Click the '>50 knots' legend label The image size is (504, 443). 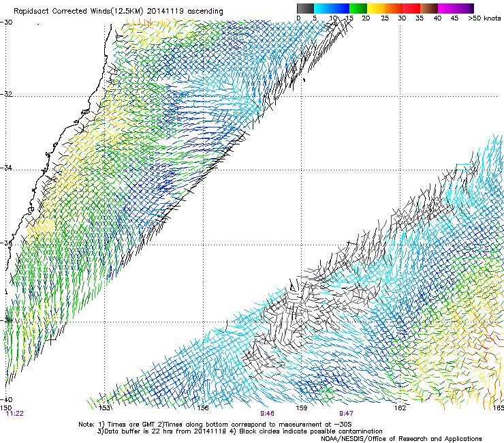click(484, 18)
